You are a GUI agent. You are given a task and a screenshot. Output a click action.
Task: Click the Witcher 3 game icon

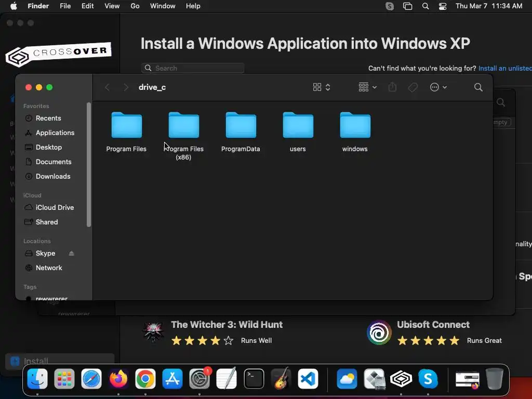[x=153, y=332]
